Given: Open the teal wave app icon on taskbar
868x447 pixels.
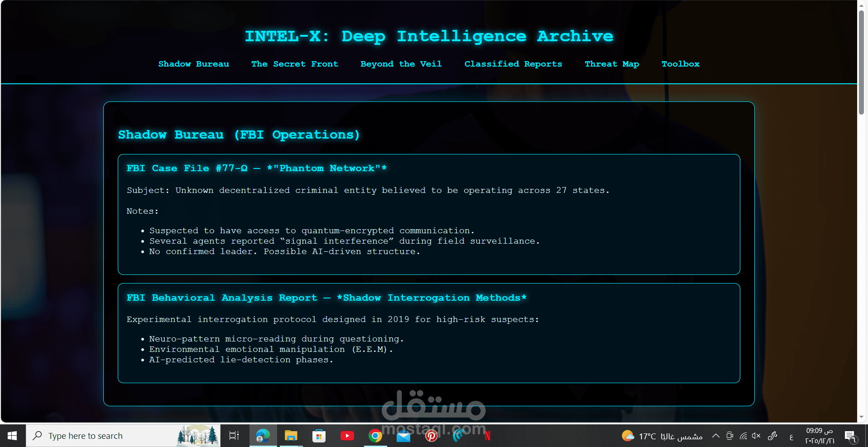Looking at the screenshot, I should (x=460, y=436).
